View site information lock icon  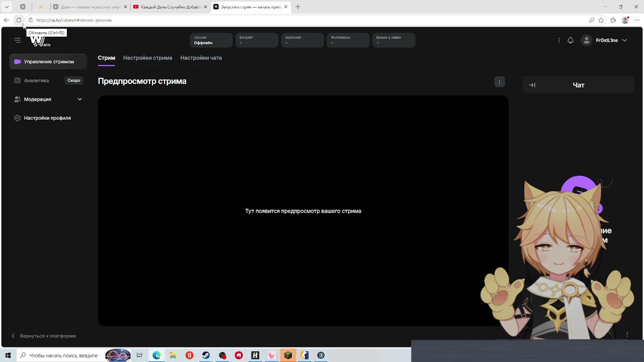coord(31,20)
